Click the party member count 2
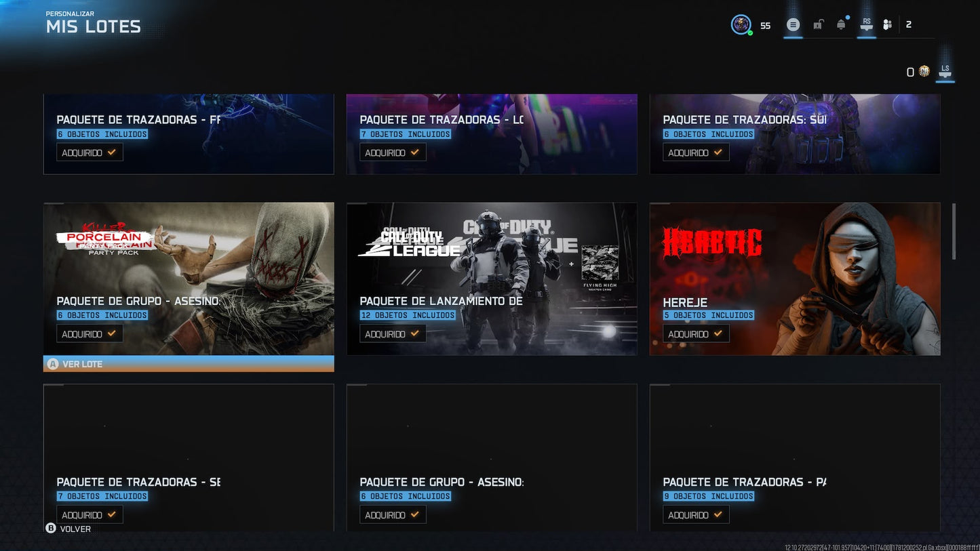 pos(909,25)
